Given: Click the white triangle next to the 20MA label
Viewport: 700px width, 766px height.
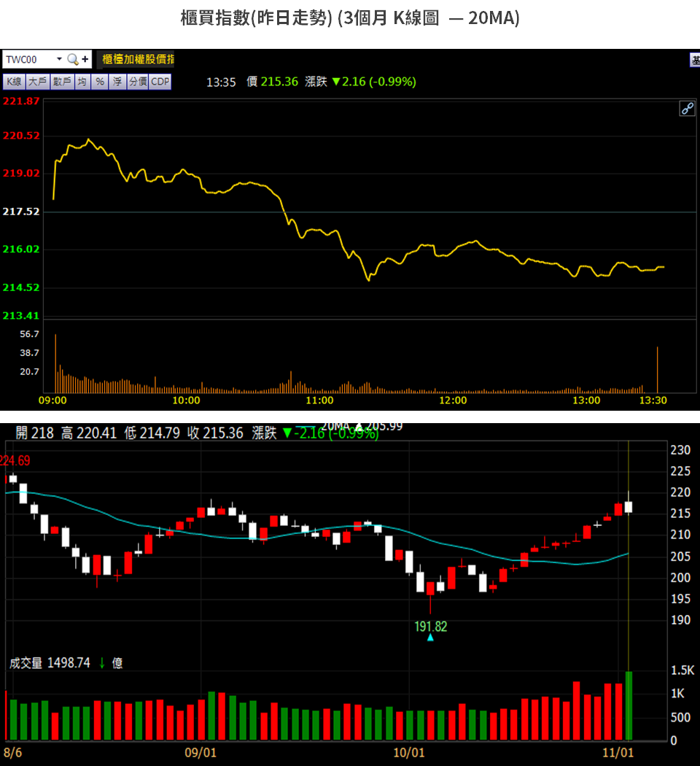Looking at the screenshot, I should [358, 427].
